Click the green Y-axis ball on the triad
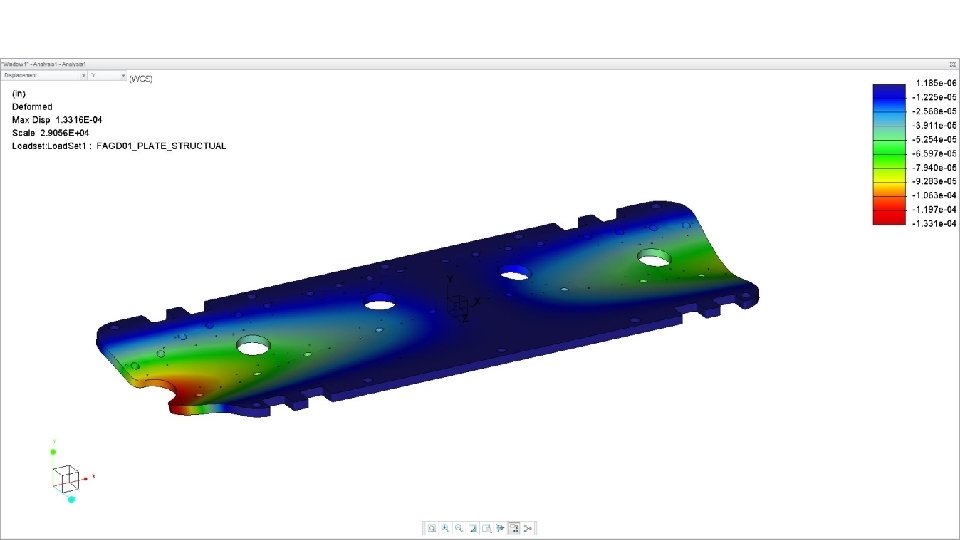This screenshot has width=960, height=540. coord(53,452)
